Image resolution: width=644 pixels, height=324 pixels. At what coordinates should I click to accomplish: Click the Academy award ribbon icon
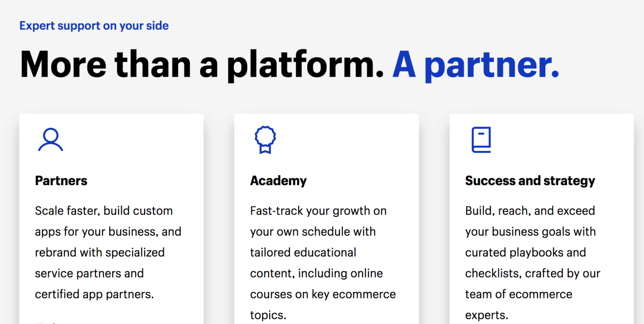pos(265,140)
